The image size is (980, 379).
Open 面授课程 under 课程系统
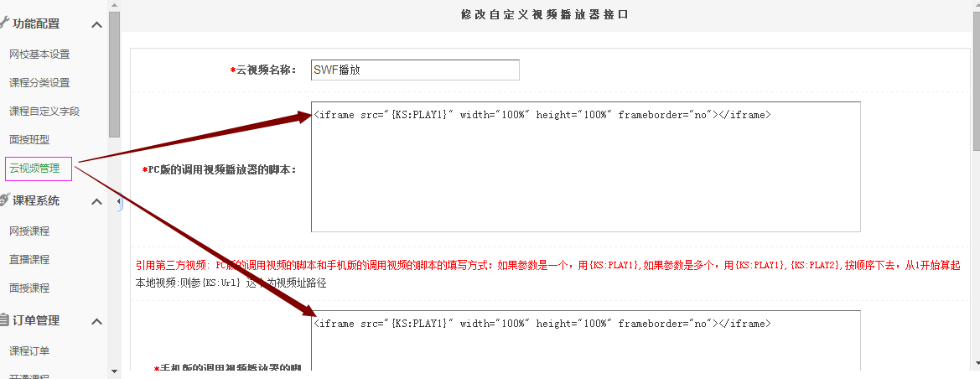coord(29,288)
